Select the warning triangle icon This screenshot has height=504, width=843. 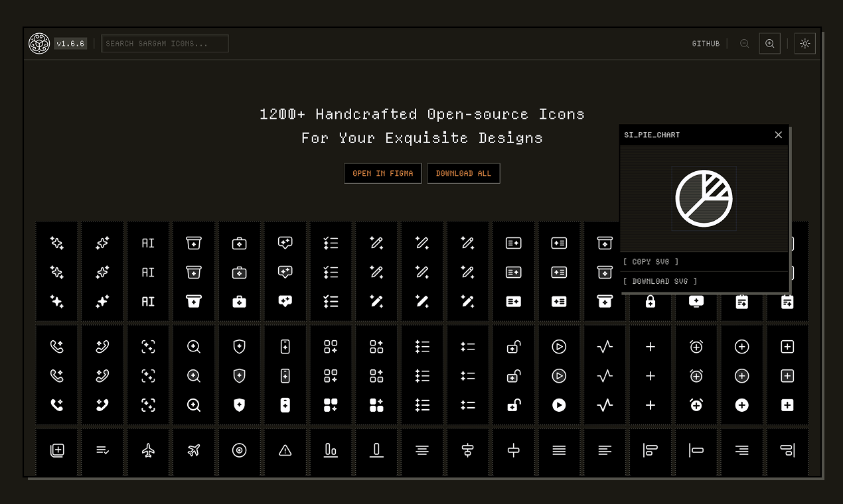(285, 451)
